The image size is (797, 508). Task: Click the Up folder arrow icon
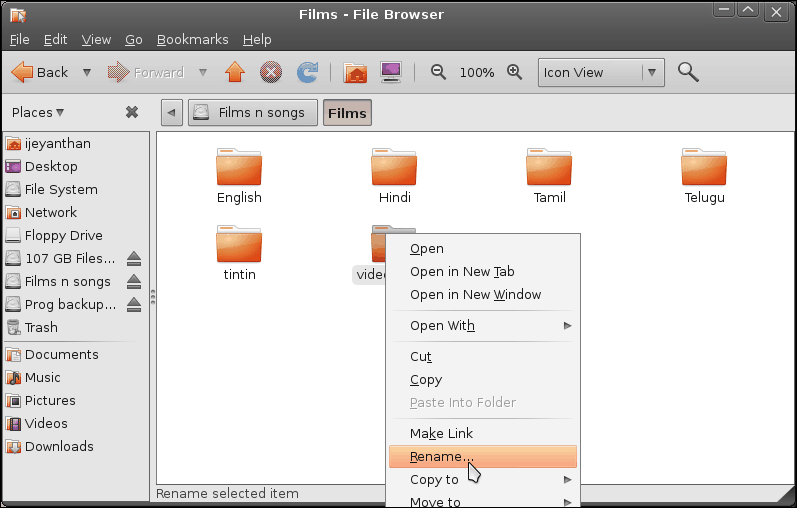point(235,72)
